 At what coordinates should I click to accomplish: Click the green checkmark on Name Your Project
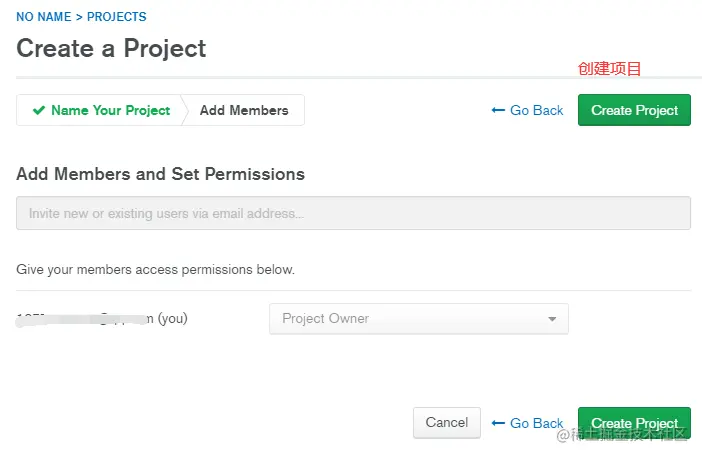coord(39,110)
